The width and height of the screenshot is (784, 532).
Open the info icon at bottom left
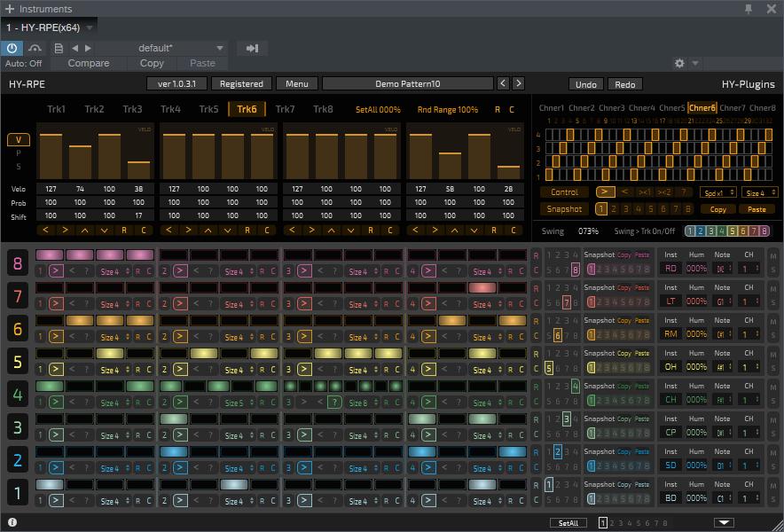click(12, 522)
